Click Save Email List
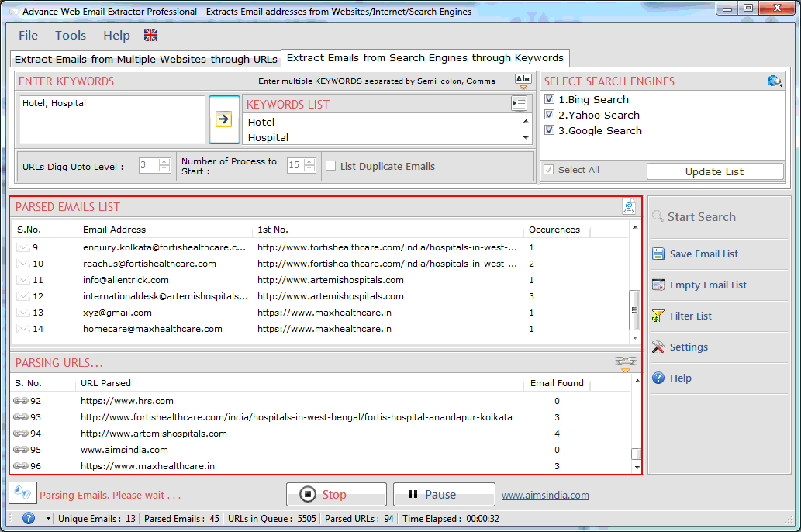801x532 pixels. click(703, 254)
